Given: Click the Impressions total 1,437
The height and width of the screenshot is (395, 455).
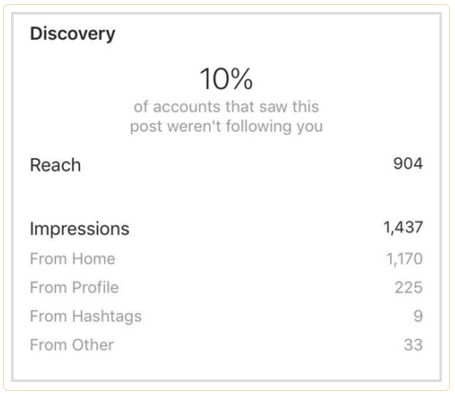Looking at the screenshot, I should [x=403, y=228].
